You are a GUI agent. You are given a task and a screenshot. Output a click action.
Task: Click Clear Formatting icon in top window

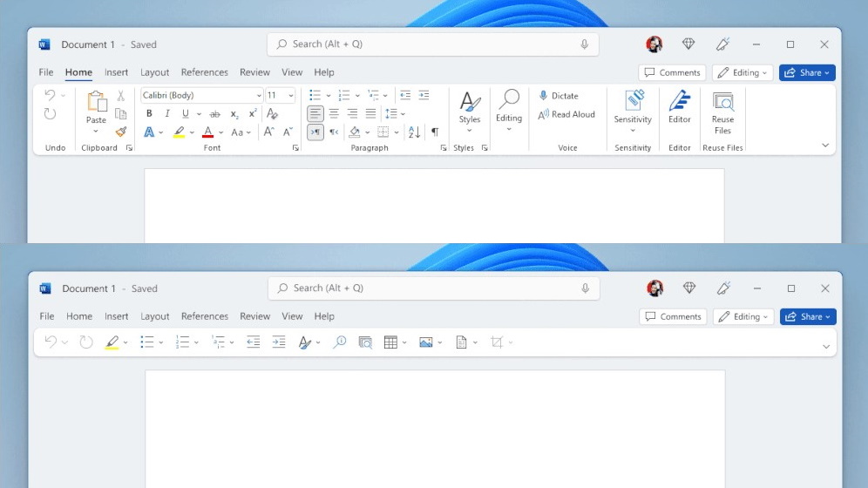pos(272,113)
